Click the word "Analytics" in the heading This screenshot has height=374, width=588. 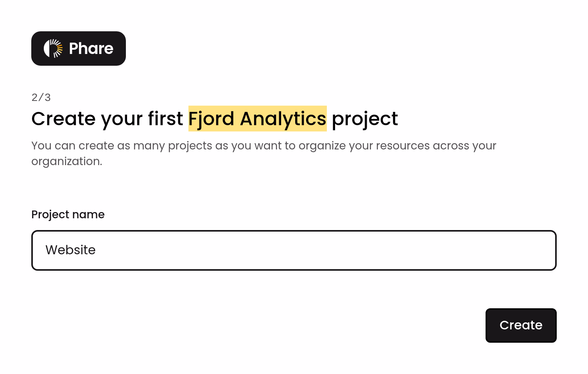pos(283,119)
